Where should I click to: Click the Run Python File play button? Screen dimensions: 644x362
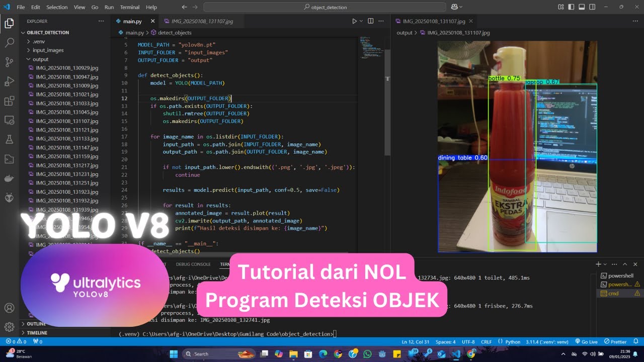354,21
